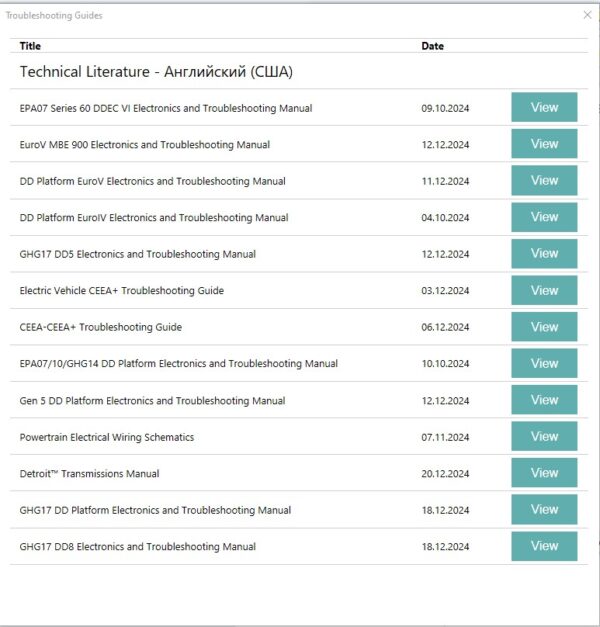This screenshot has width=600, height=627.
Task: View EPA07/10/GHG14 DD Platform manual
Action: click(x=544, y=363)
